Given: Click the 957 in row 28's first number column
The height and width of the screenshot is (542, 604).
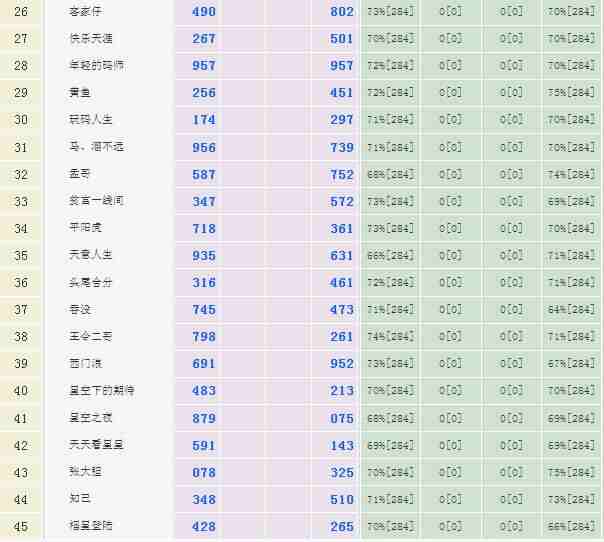Looking at the screenshot, I should click(x=204, y=65).
